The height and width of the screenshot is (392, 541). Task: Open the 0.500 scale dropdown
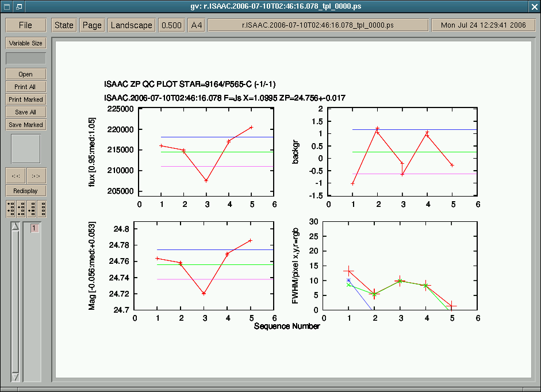pyautogui.click(x=171, y=25)
